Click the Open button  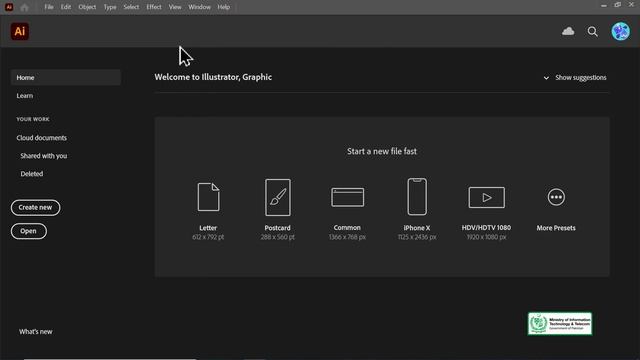(29, 231)
